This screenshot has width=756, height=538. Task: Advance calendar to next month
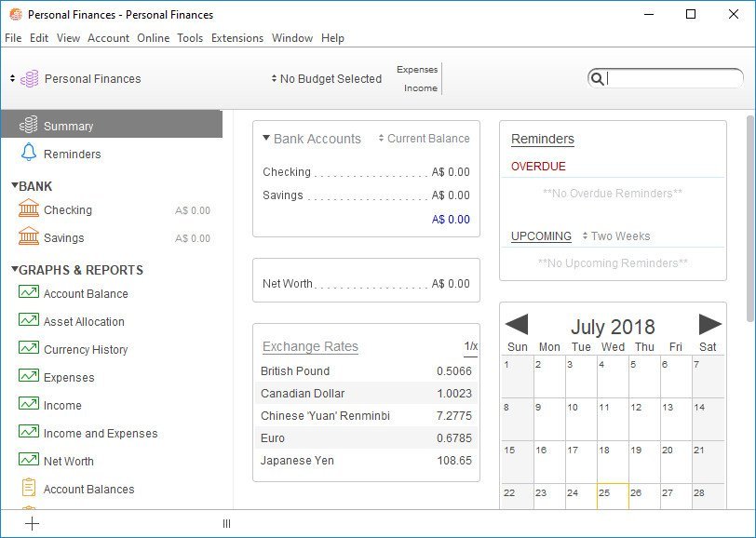coord(709,325)
